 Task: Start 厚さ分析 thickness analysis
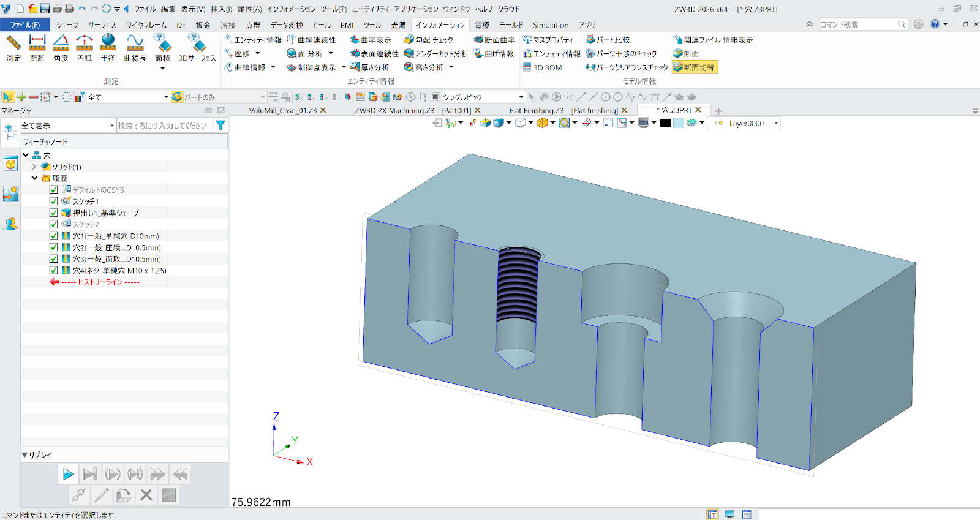pos(369,67)
